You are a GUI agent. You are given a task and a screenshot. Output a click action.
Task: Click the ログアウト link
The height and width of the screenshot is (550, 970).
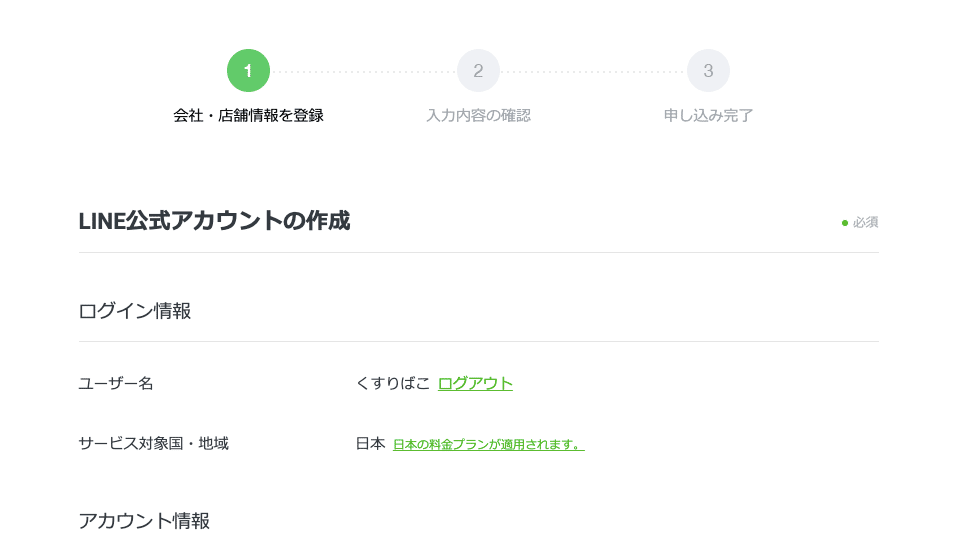pyautogui.click(x=475, y=384)
